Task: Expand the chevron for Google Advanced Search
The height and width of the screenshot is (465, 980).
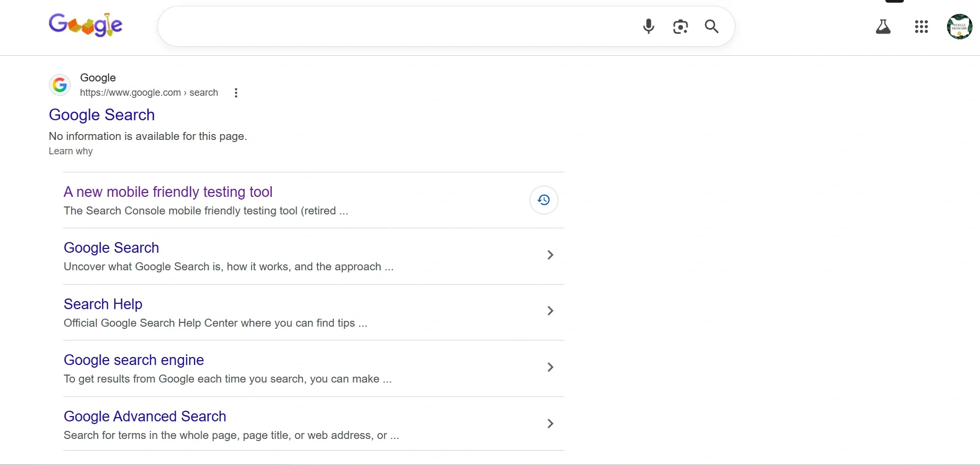Action: 550,424
